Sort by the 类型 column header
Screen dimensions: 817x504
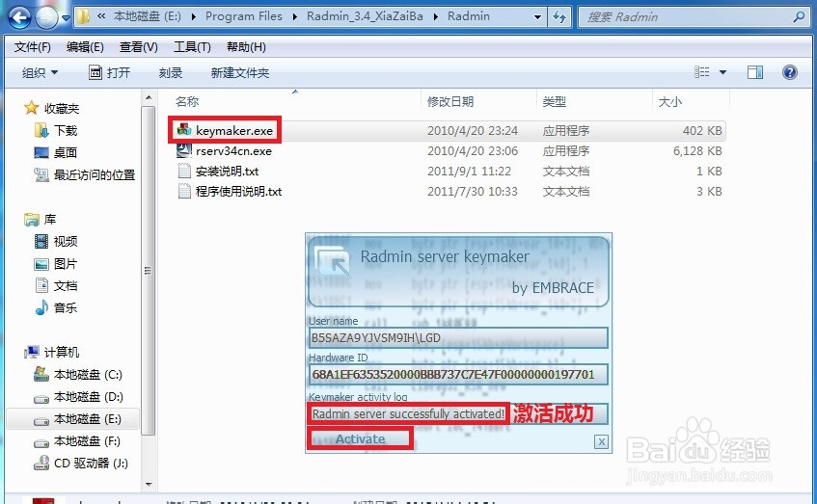(554, 101)
